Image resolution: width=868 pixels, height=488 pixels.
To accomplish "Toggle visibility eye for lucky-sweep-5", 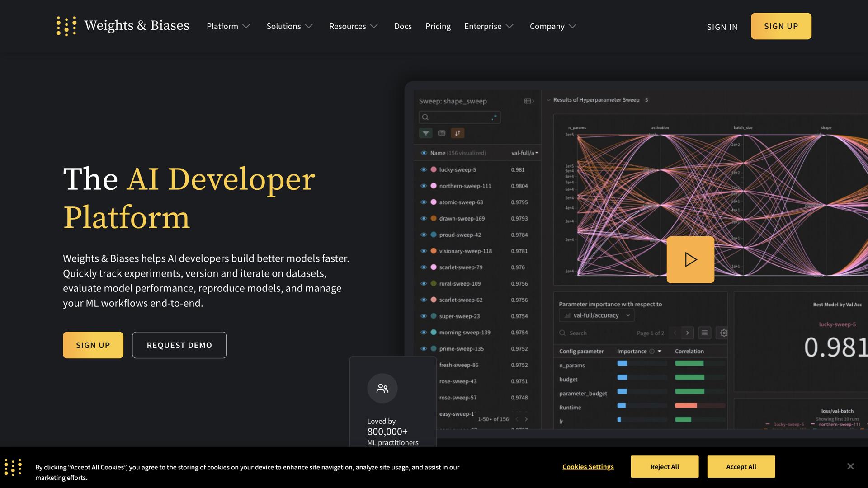I will [424, 170].
